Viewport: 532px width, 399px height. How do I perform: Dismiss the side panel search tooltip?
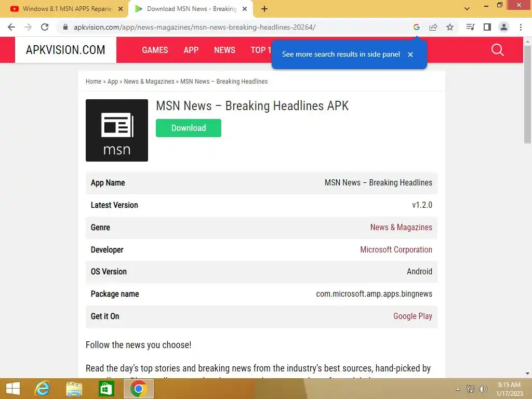(x=410, y=55)
